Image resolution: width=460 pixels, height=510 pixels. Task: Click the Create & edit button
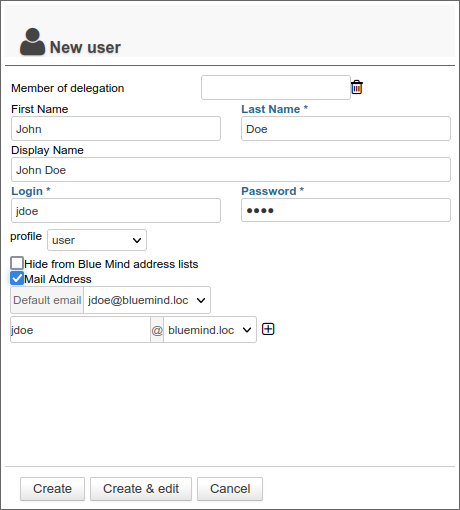[x=141, y=489]
